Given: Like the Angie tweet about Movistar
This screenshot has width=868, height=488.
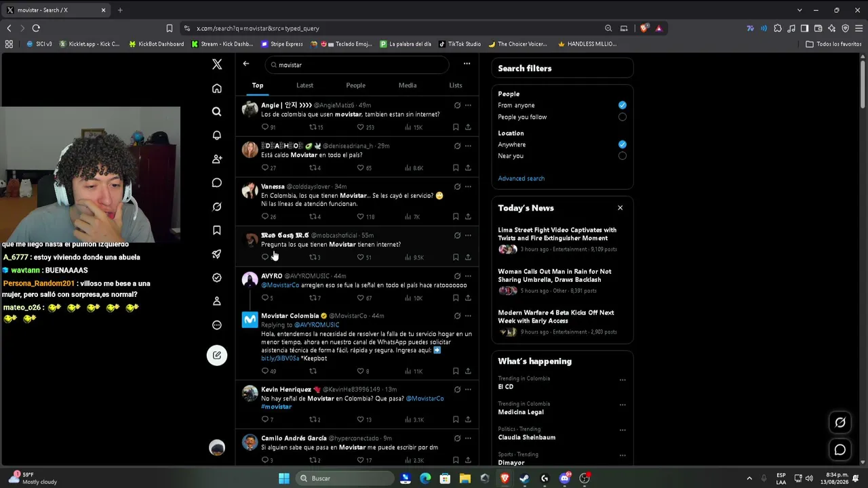Looking at the screenshot, I should [361, 127].
